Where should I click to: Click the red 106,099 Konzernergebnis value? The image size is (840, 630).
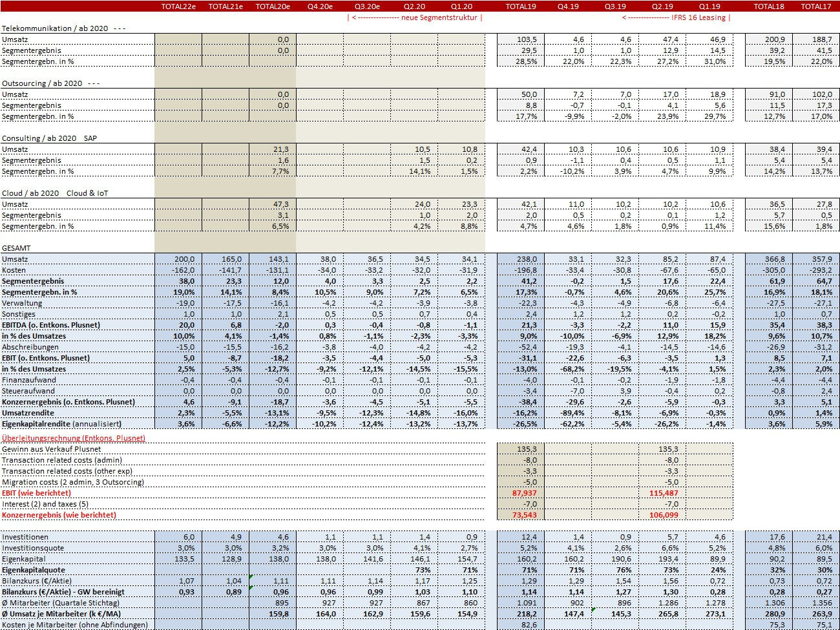664,515
